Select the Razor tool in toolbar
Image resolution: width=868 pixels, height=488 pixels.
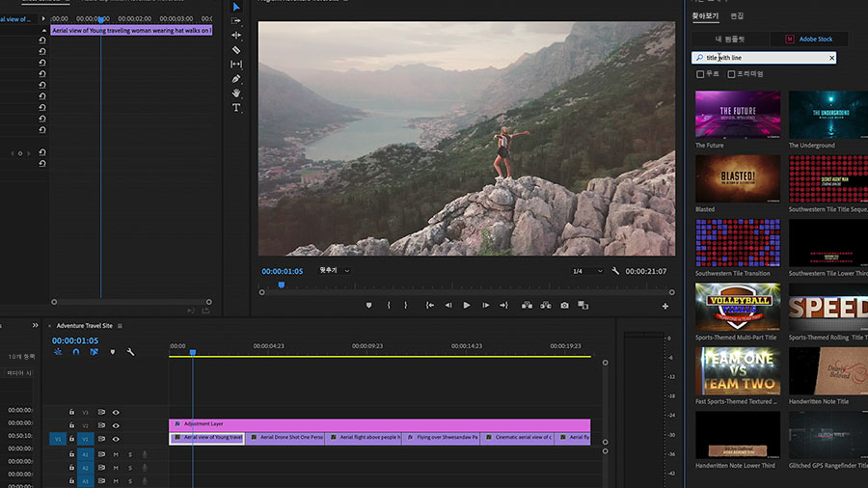236,49
